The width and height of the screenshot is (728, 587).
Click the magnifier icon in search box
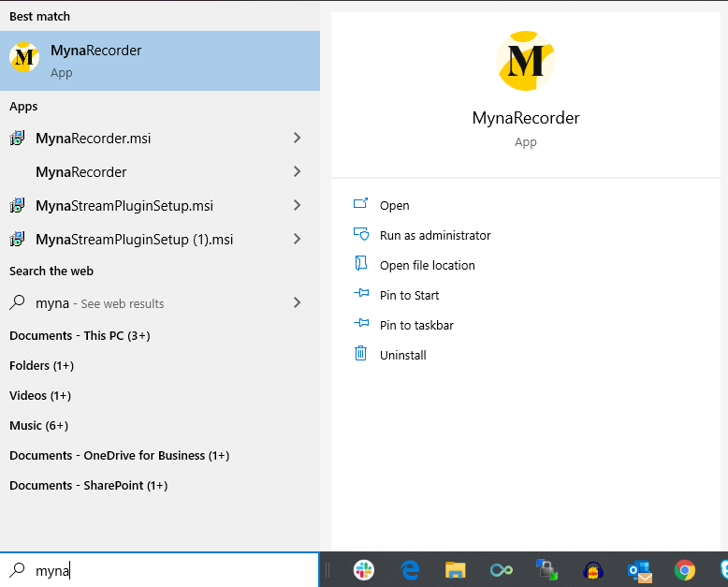point(17,570)
